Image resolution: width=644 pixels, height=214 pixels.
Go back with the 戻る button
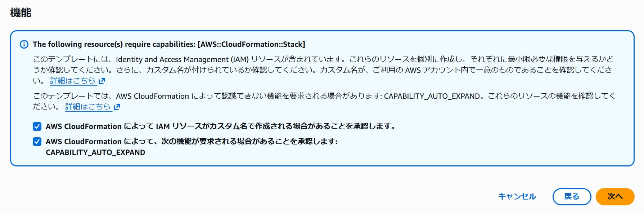point(571,196)
